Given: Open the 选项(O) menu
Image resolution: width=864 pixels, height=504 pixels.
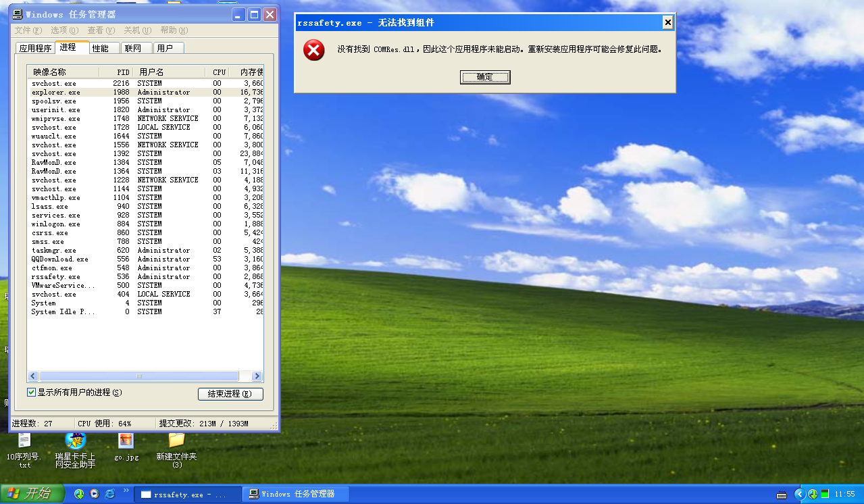Looking at the screenshot, I should click(x=64, y=30).
